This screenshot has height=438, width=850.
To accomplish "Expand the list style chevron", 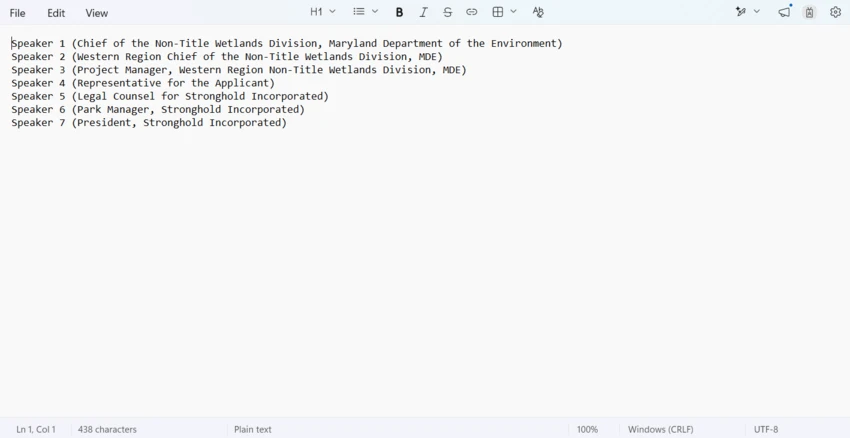I will coord(375,11).
